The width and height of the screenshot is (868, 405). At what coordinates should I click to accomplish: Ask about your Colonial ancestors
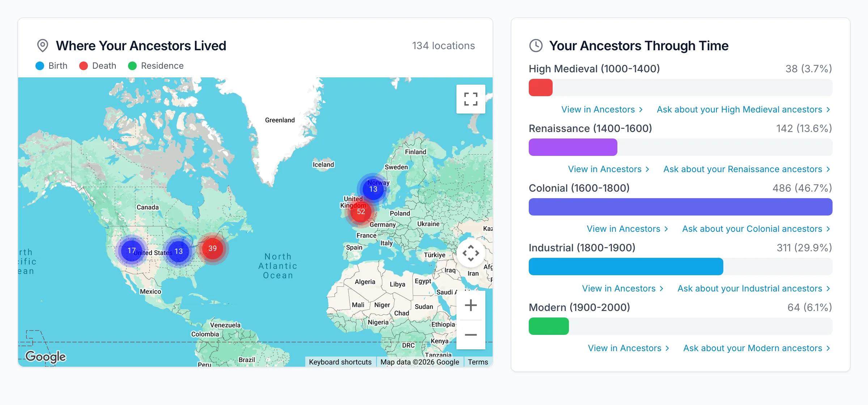point(756,229)
